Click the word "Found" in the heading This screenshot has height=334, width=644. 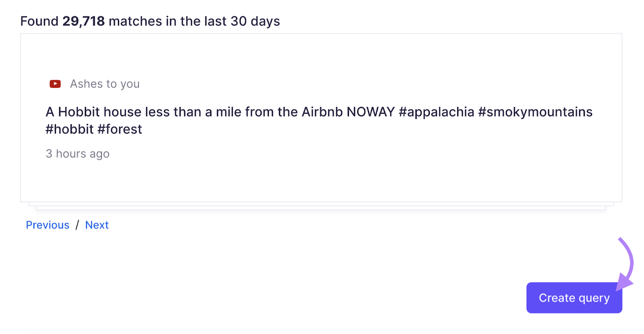pos(39,21)
